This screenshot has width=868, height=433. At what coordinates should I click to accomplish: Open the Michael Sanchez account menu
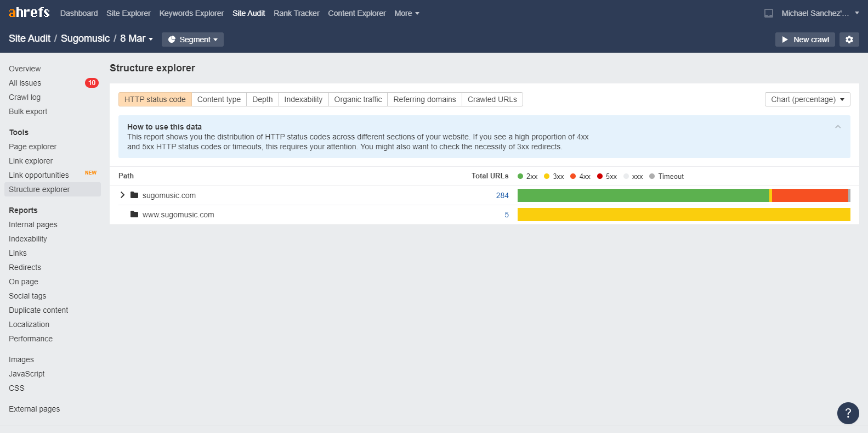click(x=820, y=13)
